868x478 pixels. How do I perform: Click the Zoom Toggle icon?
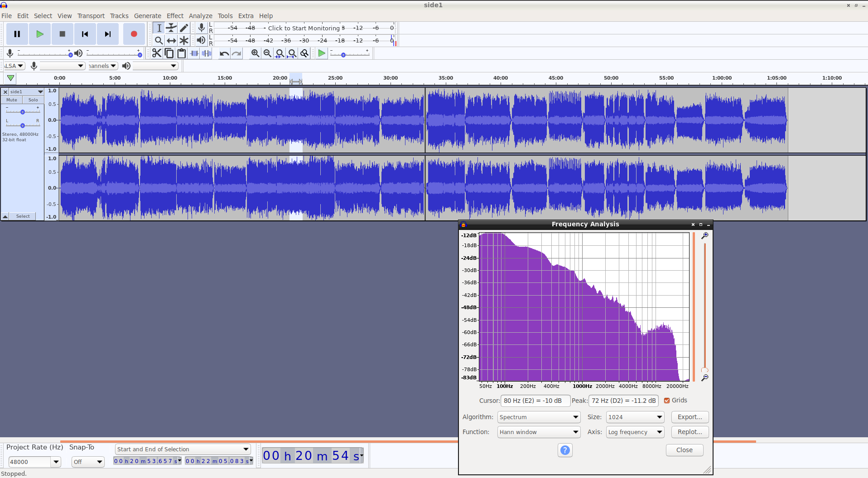click(304, 53)
